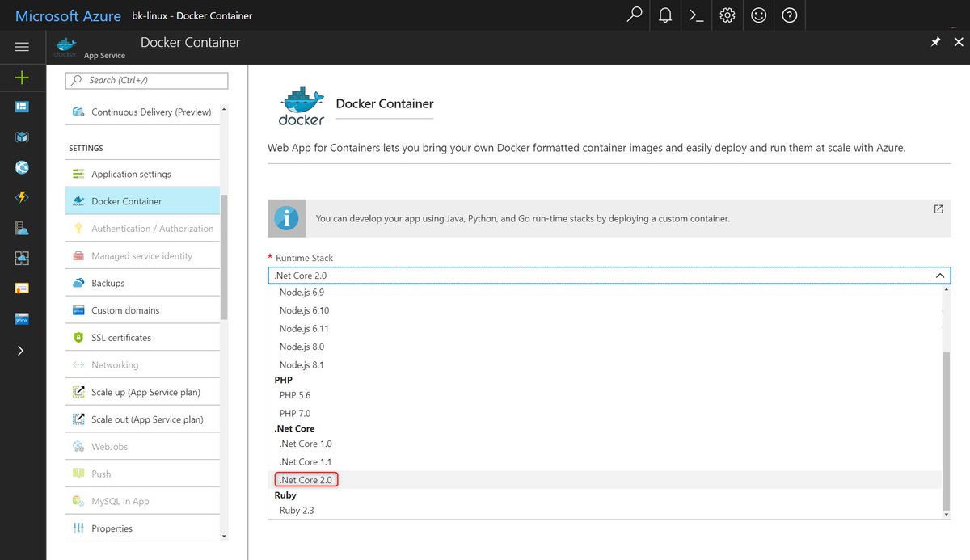Select .Net Core 1.0 option

(x=605, y=444)
